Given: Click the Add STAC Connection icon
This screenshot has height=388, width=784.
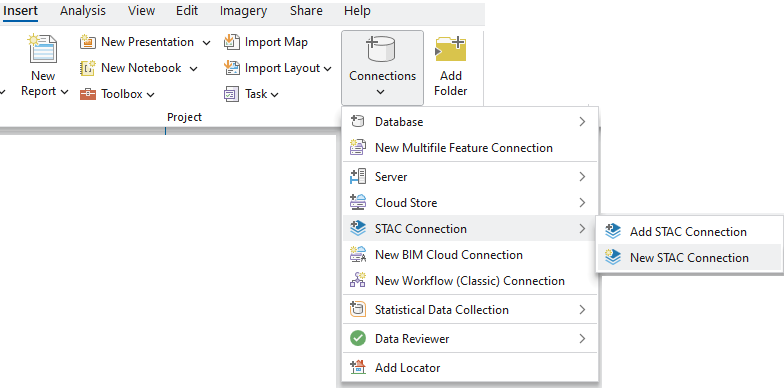Looking at the screenshot, I should (x=613, y=232).
